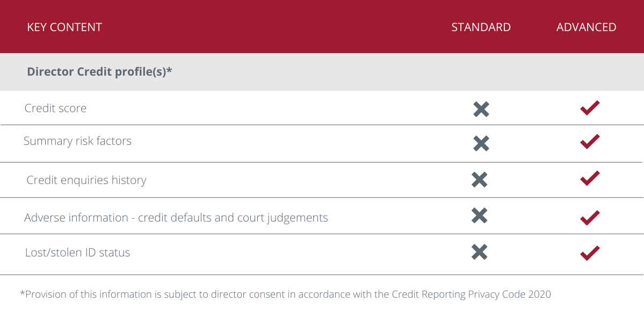
Task: Click the Advanced checkmark for Credit score
Action: coord(590,108)
